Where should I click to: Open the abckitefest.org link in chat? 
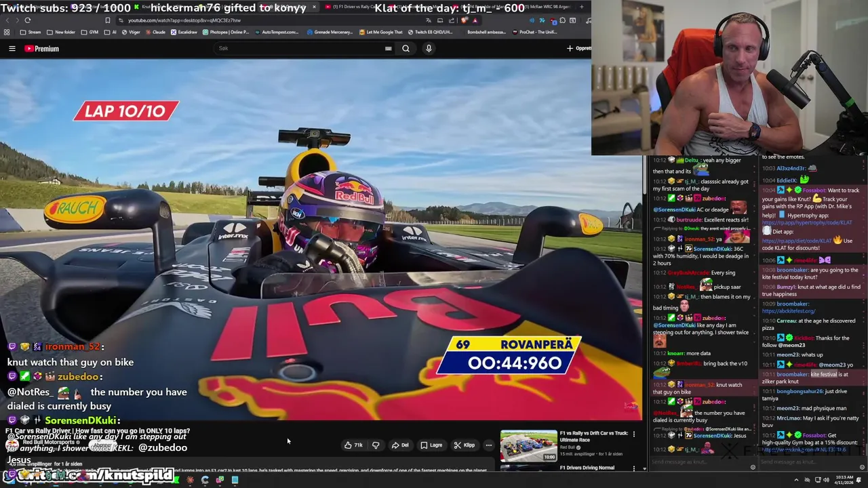(x=787, y=311)
